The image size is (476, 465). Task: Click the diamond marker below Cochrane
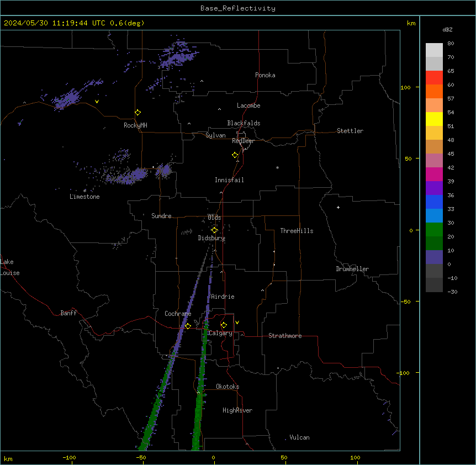188,326
